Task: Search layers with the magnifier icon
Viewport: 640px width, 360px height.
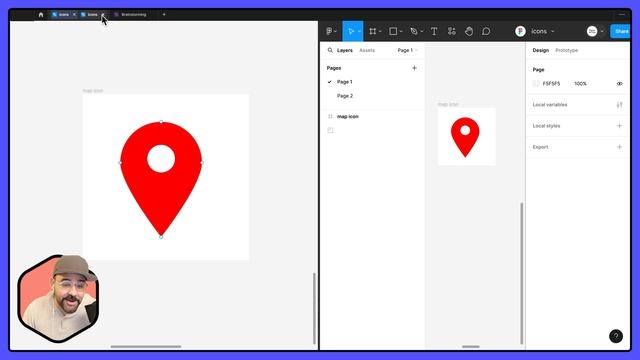Action: (x=330, y=50)
